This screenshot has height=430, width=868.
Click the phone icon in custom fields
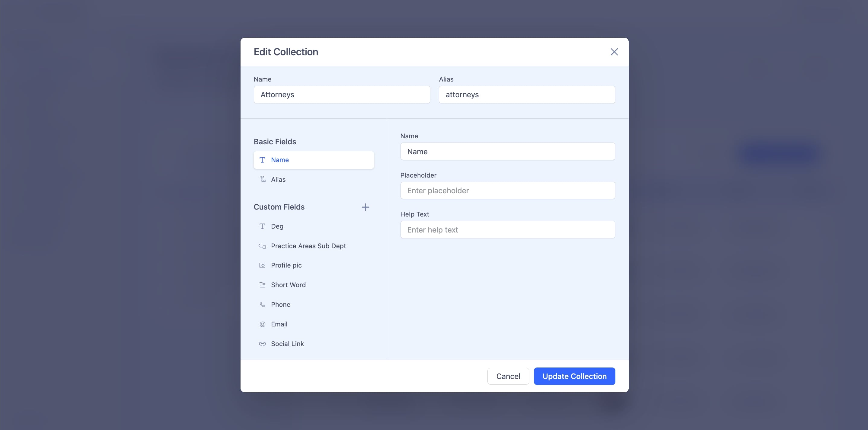(x=262, y=305)
